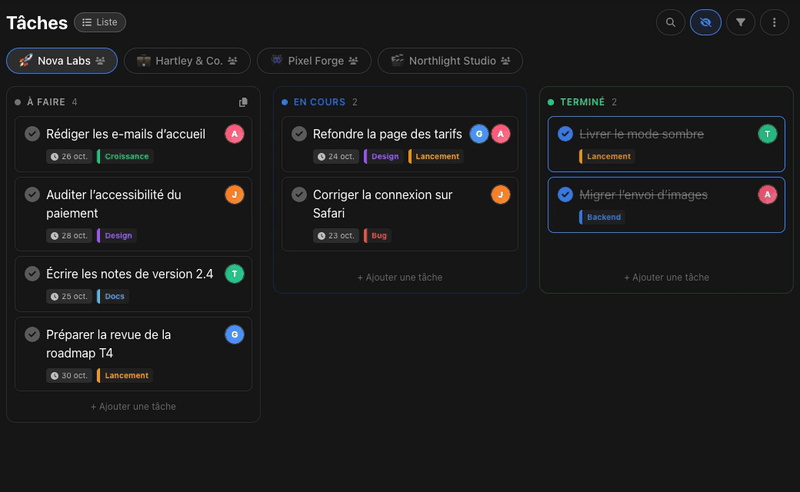Click avatar A on Rédiger les e-mails card
Screen dimensions: 800x492
pyautogui.click(x=235, y=134)
